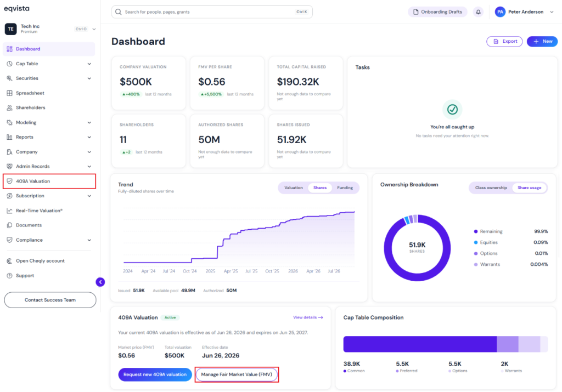The width and height of the screenshot is (562, 392).
Task: Click Contact Success Team button
Action: (x=50, y=300)
